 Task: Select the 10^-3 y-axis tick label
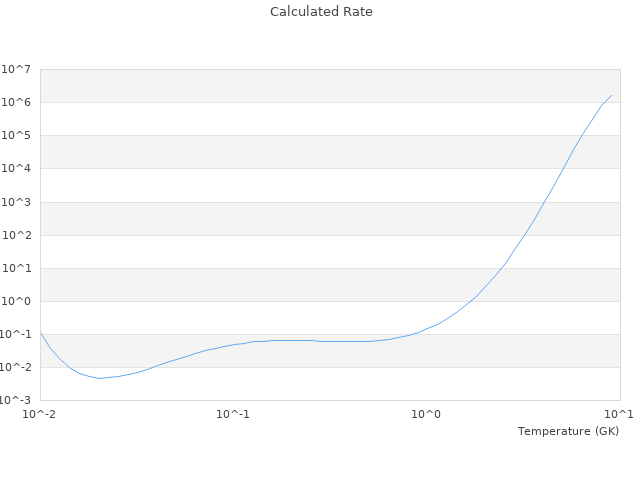point(15,400)
